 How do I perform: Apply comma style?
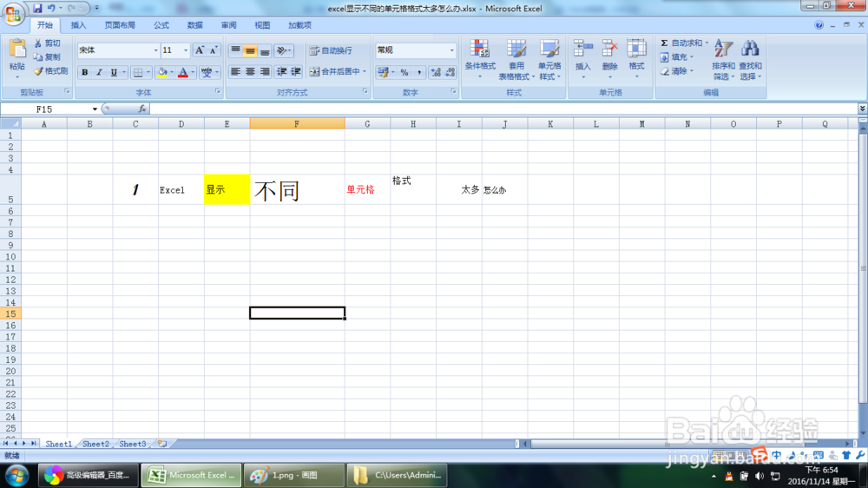click(419, 73)
